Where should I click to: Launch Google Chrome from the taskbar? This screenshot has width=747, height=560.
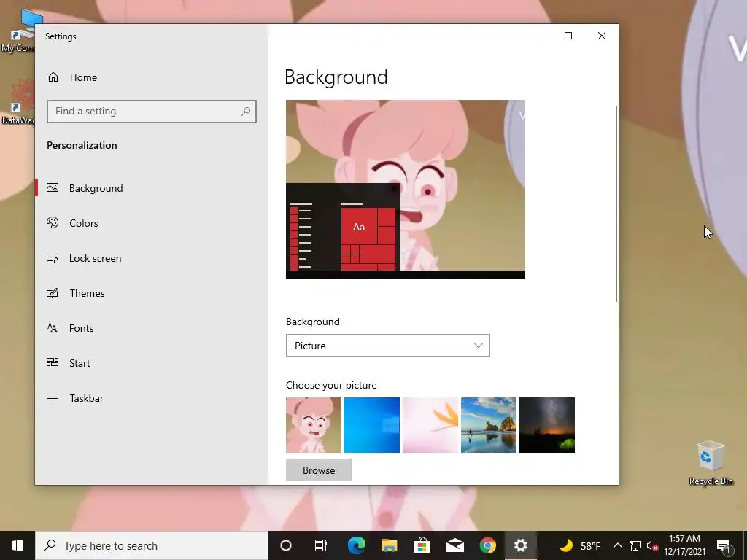pyautogui.click(x=487, y=545)
